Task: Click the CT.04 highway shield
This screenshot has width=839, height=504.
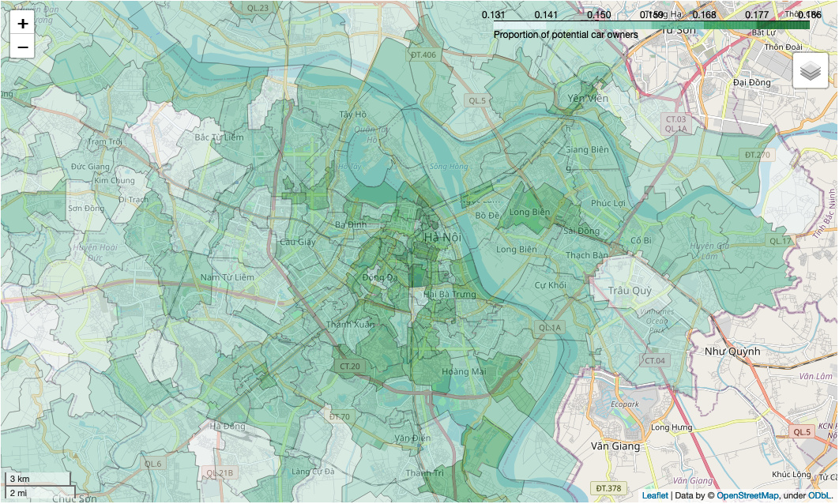Action: click(655, 360)
